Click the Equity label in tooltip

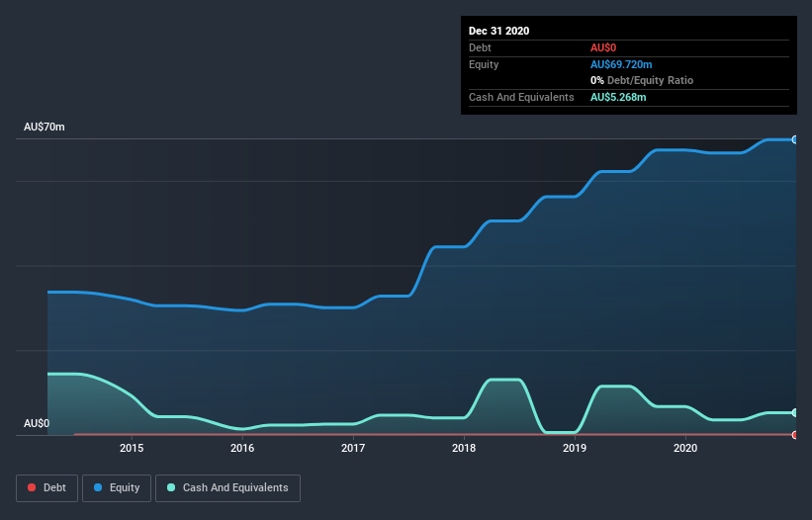[x=484, y=64]
